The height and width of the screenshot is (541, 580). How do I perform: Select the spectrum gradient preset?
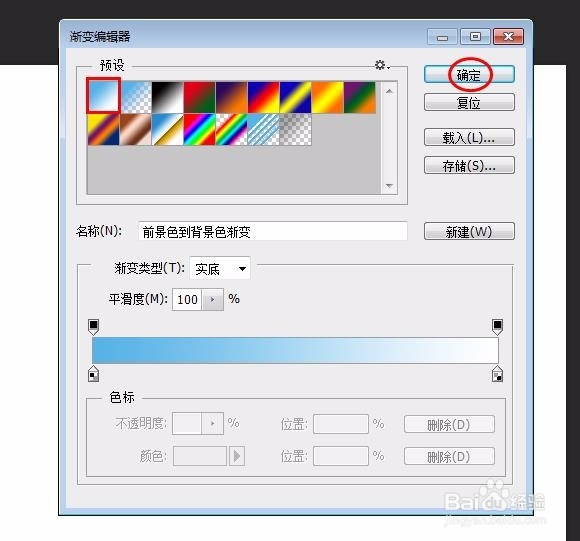199,129
